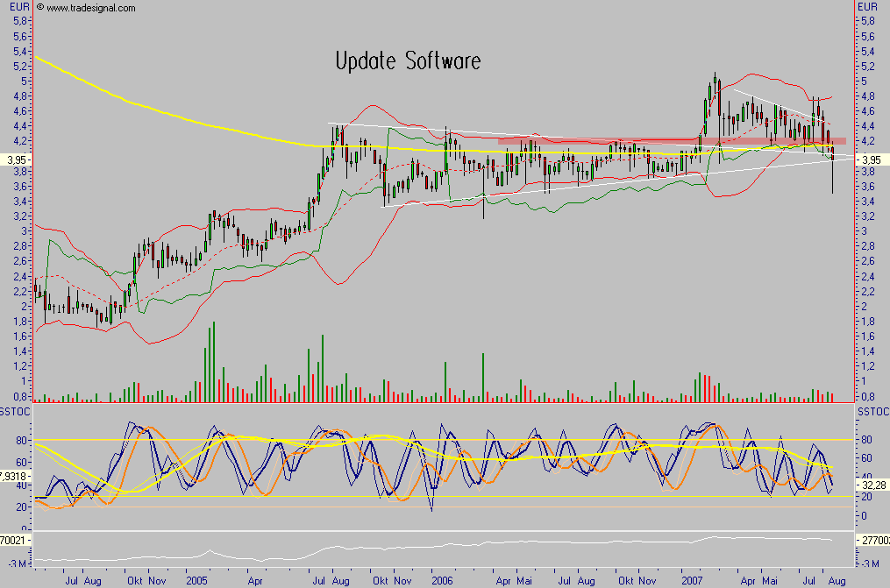Click the "EUR" currency label at top left

(x=19, y=7)
